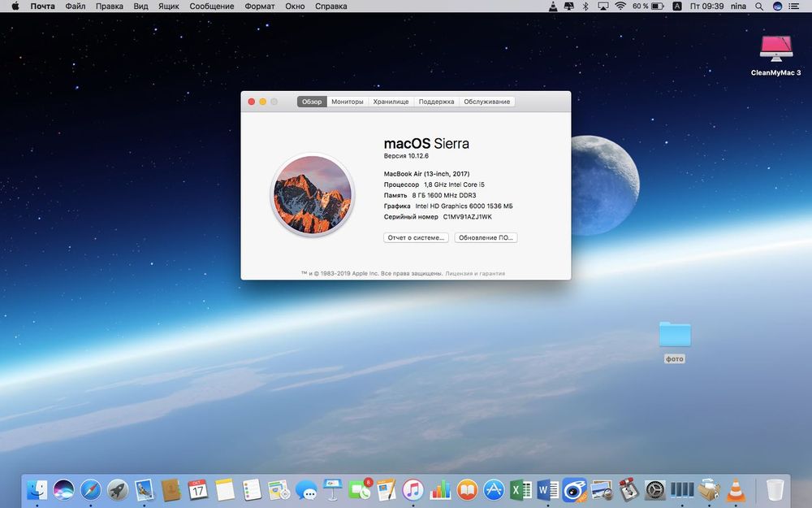Open the Файл menu
The image size is (812, 508).
[x=75, y=7]
